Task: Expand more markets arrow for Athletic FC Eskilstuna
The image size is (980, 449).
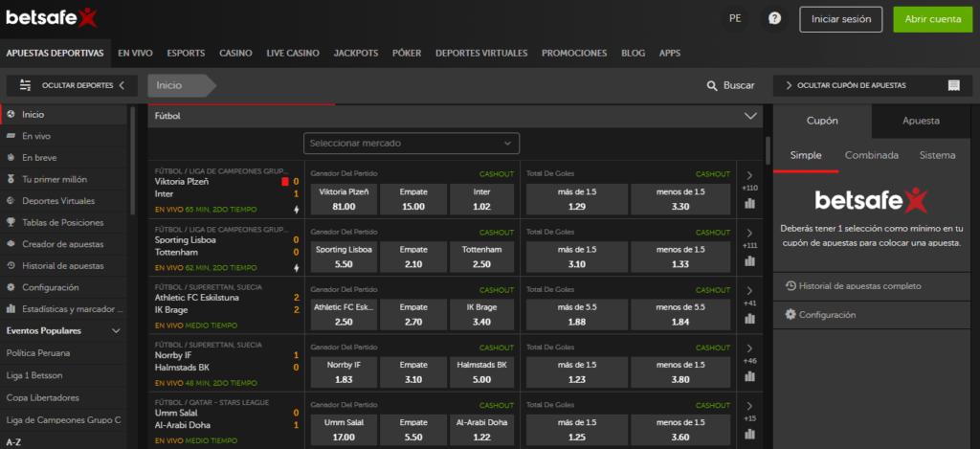Action: [x=750, y=290]
